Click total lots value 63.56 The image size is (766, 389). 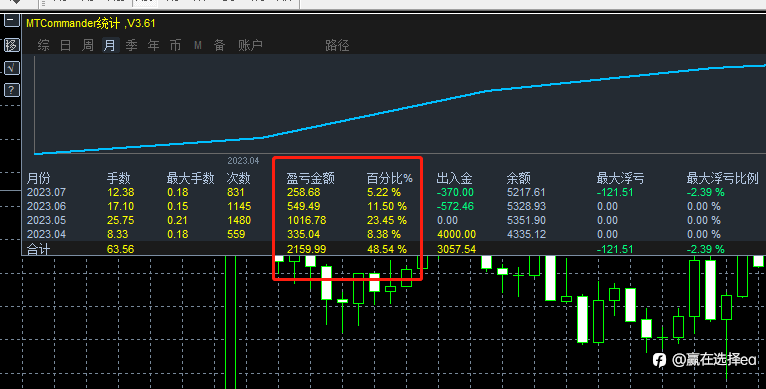[121, 249]
